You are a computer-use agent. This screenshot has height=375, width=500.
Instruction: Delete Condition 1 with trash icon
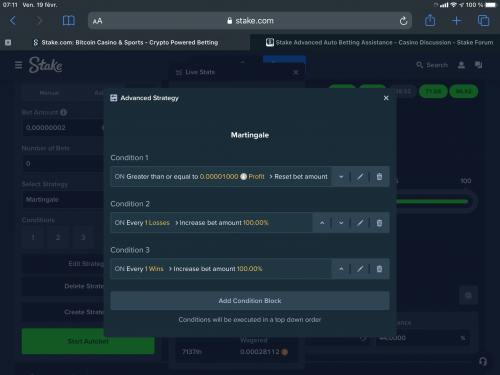379,177
